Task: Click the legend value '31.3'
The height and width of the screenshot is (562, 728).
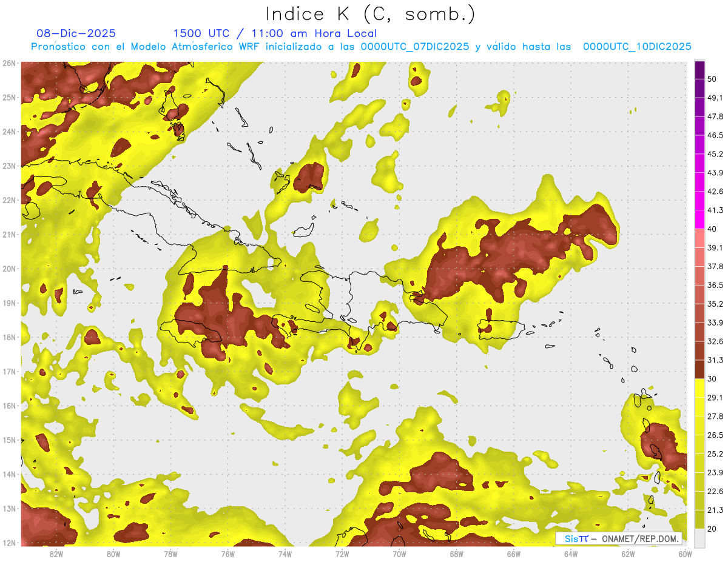Action: coord(715,360)
